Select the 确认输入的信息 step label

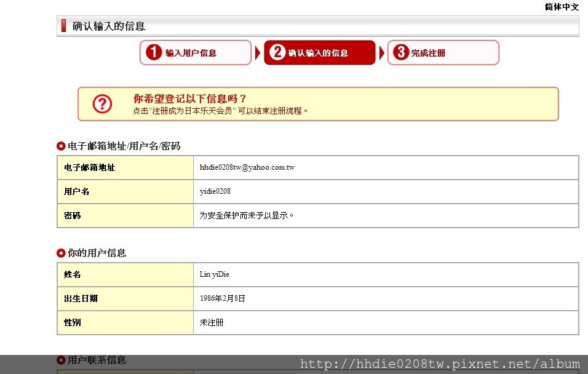pyautogui.click(x=318, y=53)
